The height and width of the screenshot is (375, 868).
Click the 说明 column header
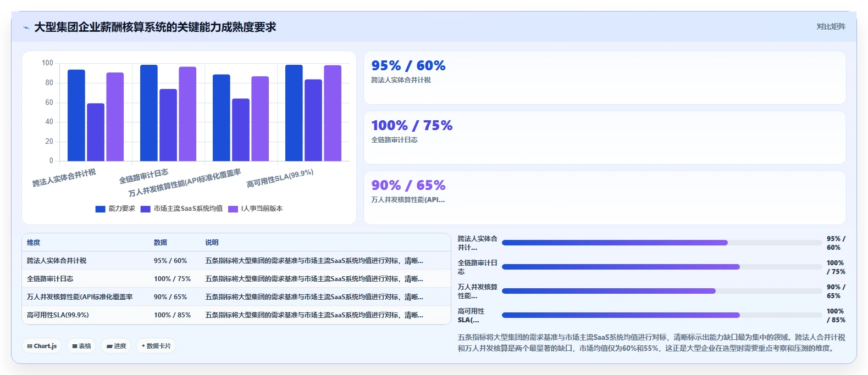tap(212, 243)
